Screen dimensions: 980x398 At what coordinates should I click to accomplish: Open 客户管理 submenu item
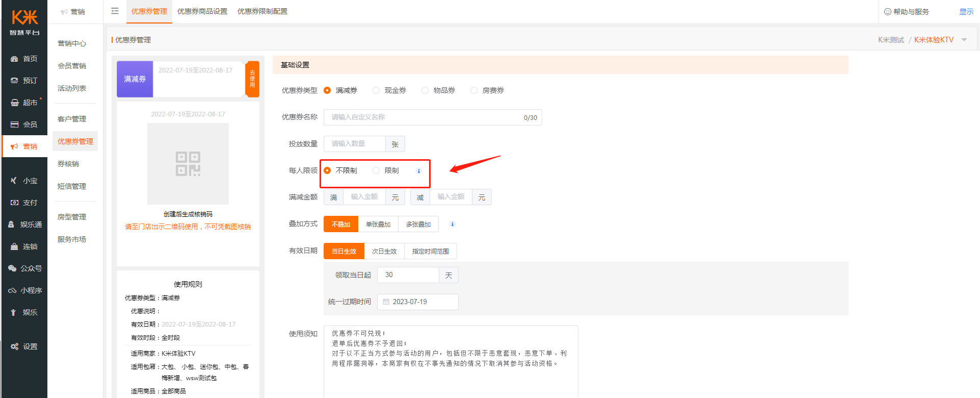(x=72, y=119)
